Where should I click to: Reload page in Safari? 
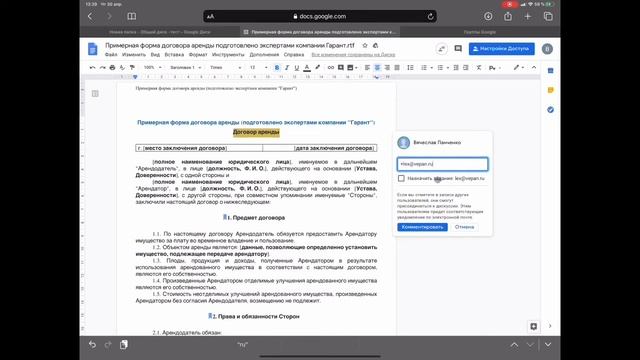430,16
